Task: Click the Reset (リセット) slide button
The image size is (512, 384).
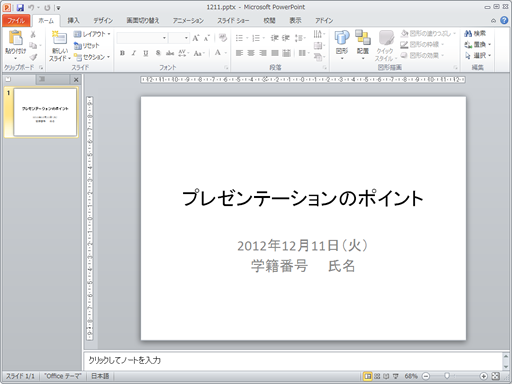Action: pyautogui.click(x=87, y=46)
